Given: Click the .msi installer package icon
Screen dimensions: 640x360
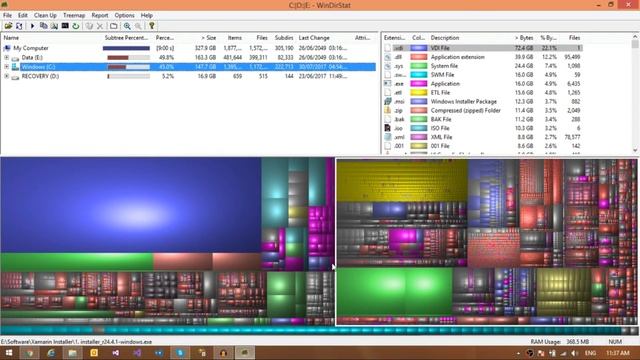Looking at the screenshot, I should pos(388,101).
